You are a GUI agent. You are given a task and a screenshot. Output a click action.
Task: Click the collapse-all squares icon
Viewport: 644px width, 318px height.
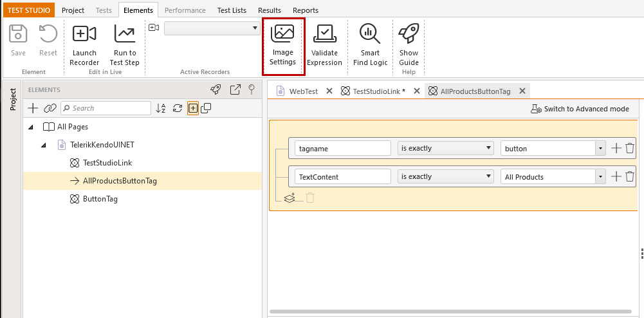(x=206, y=108)
